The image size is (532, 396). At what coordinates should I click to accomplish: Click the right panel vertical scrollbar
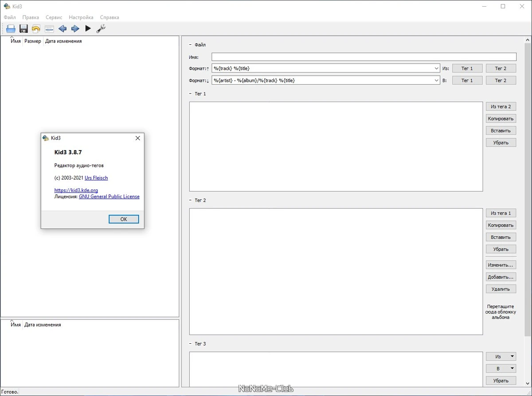(528, 190)
